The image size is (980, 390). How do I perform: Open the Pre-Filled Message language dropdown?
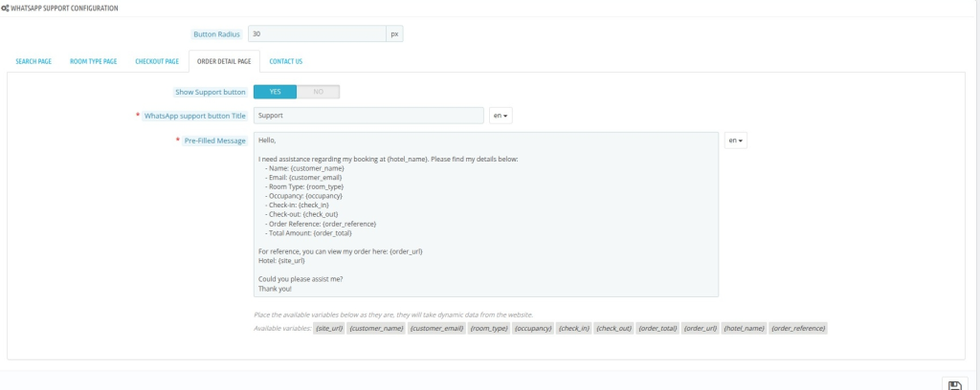point(736,141)
